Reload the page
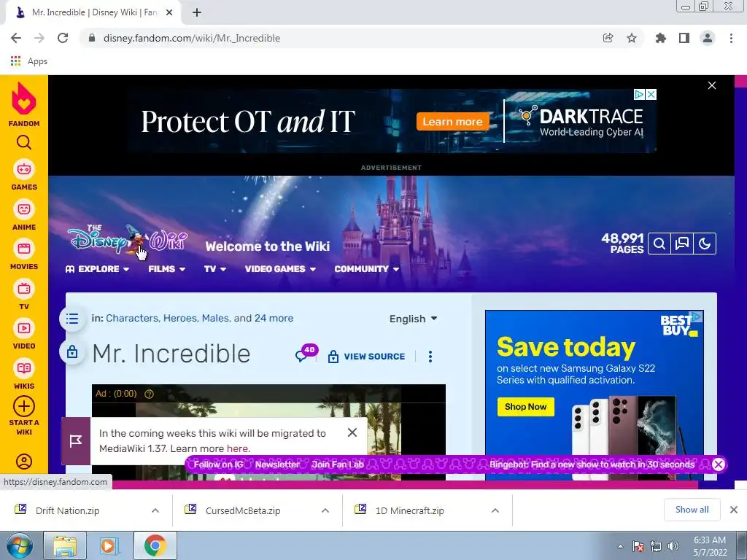This screenshot has width=747, height=560. pyautogui.click(x=63, y=38)
